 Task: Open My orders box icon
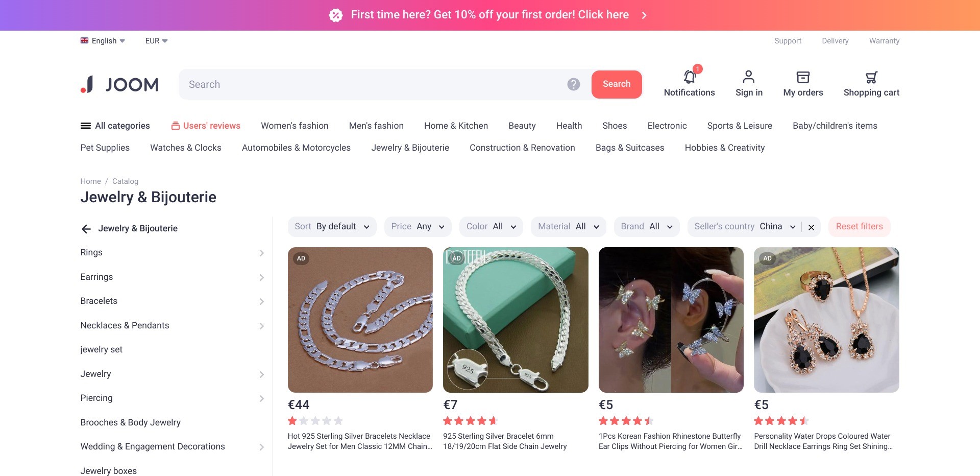(803, 77)
